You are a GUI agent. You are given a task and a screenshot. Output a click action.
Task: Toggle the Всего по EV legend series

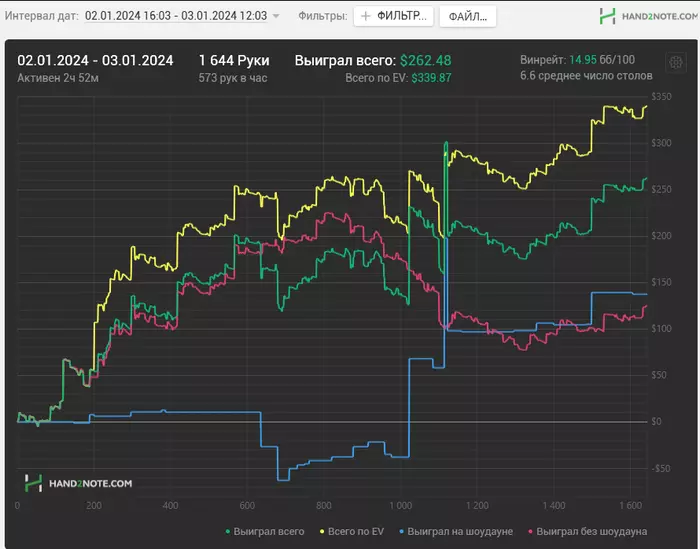point(352,531)
